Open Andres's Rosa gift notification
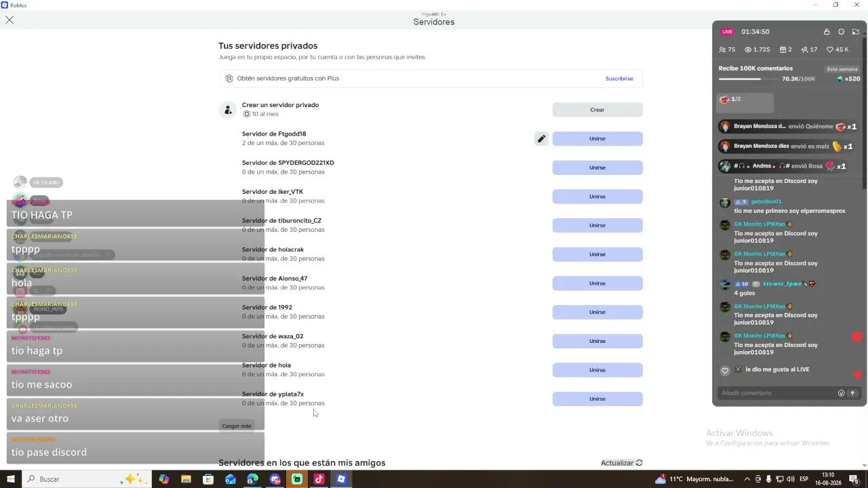 click(783, 166)
